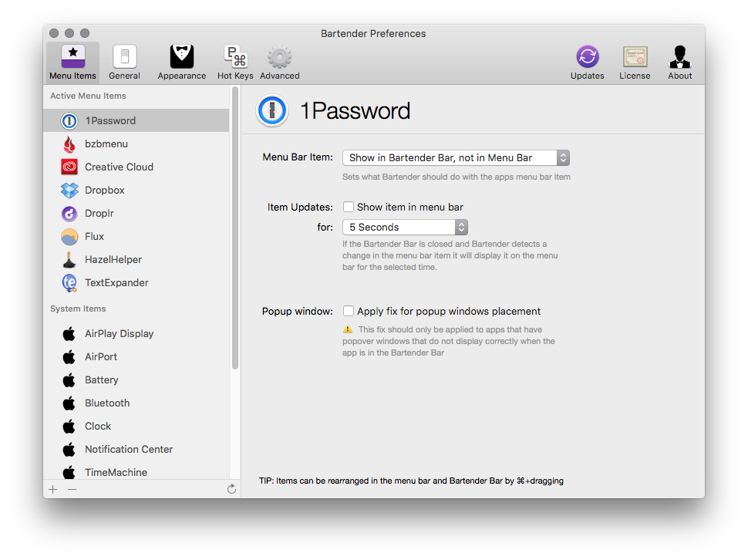Click the Active Menu Items heading
The image size is (748, 560).
88,96
